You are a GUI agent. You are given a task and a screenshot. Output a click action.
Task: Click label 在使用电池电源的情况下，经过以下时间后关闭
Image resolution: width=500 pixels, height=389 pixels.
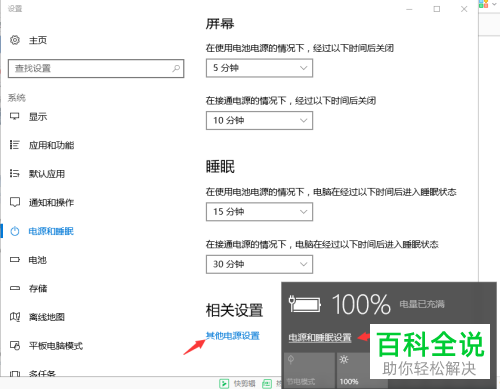pos(300,48)
